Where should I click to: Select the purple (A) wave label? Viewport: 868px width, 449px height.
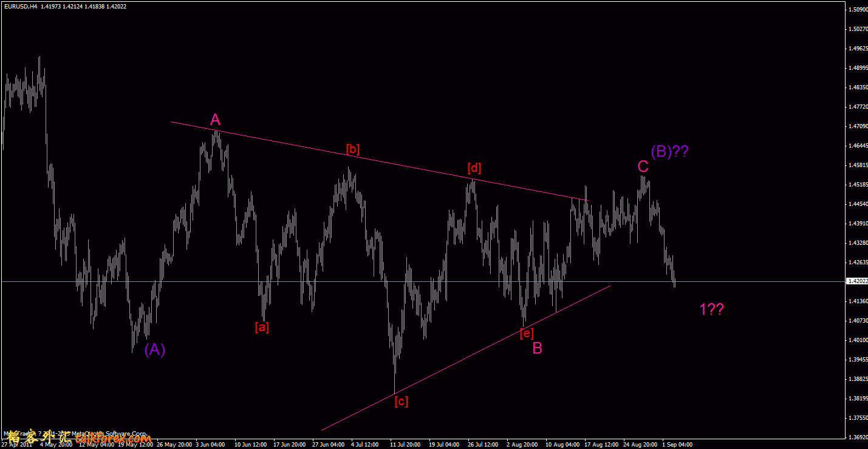[x=155, y=350]
